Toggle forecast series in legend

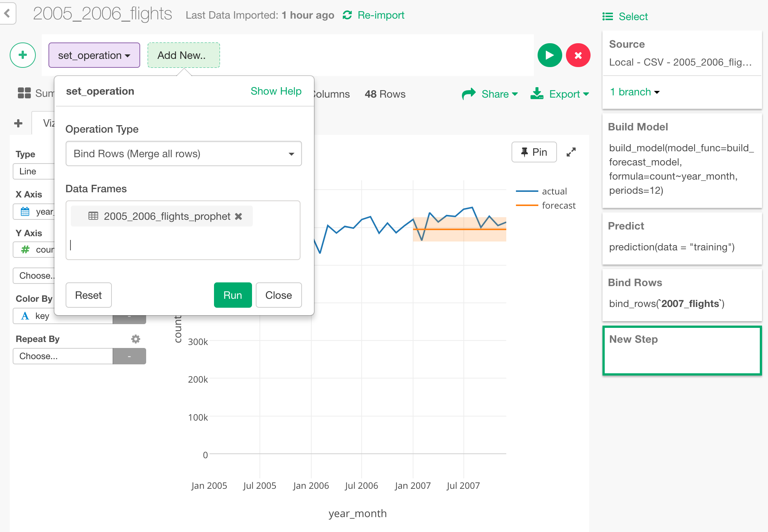click(546, 205)
